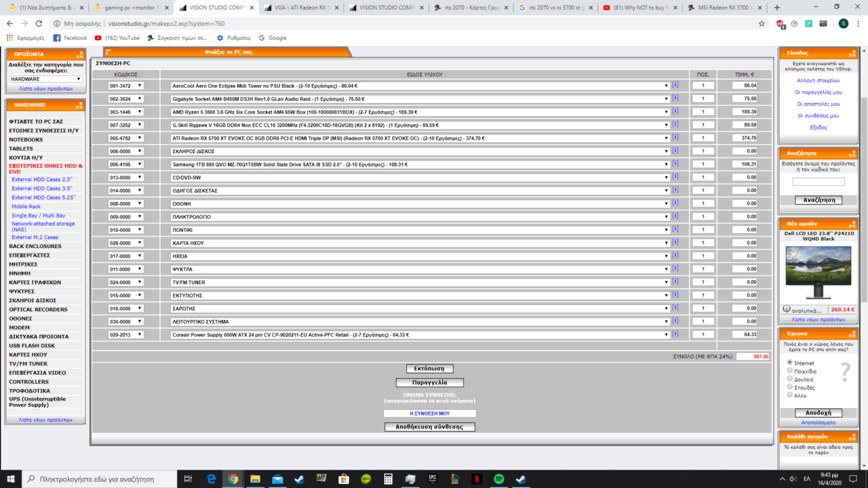868x488 pixels.
Task: Click browser back arrow
Action: point(10,23)
